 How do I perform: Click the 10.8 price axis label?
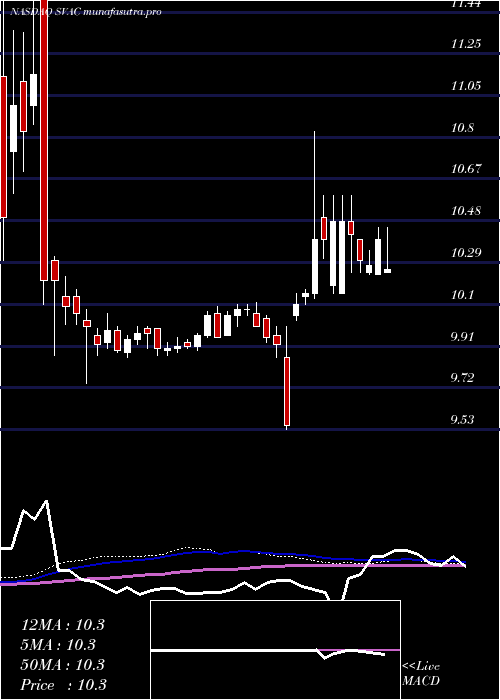coord(462,128)
